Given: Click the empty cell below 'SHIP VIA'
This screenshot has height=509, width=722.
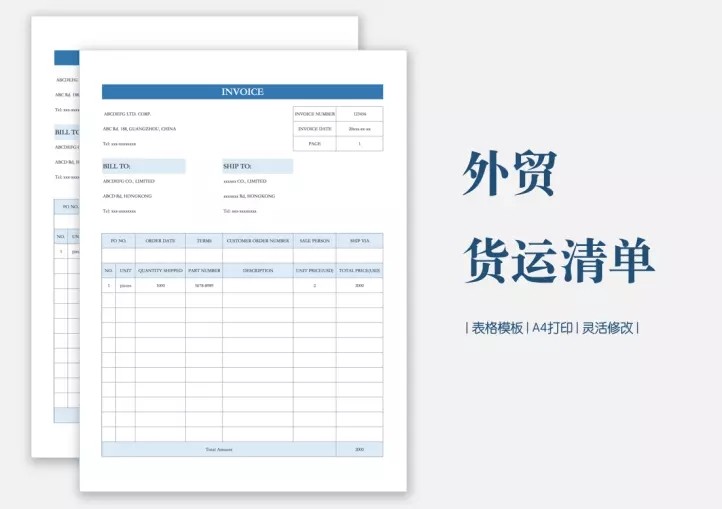Looking at the screenshot, I should (360, 256).
